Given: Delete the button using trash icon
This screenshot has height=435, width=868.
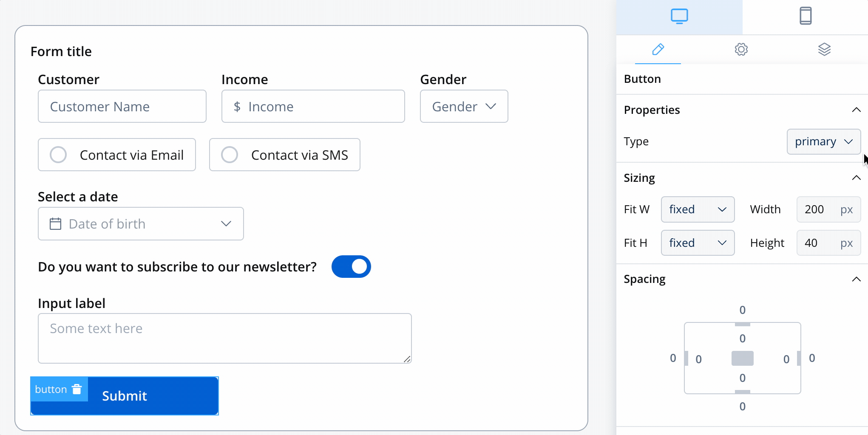Looking at the screenshot, I should (77, 389).
